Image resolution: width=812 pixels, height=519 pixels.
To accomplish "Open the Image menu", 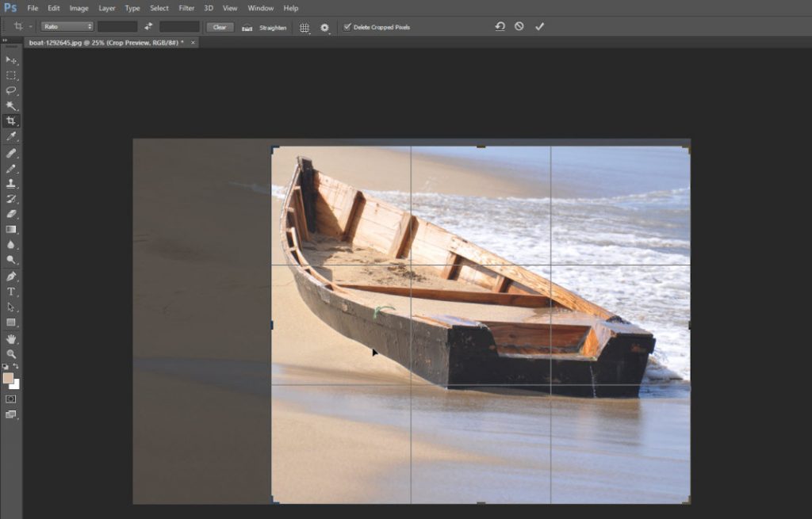I will (x=79, y=8).
